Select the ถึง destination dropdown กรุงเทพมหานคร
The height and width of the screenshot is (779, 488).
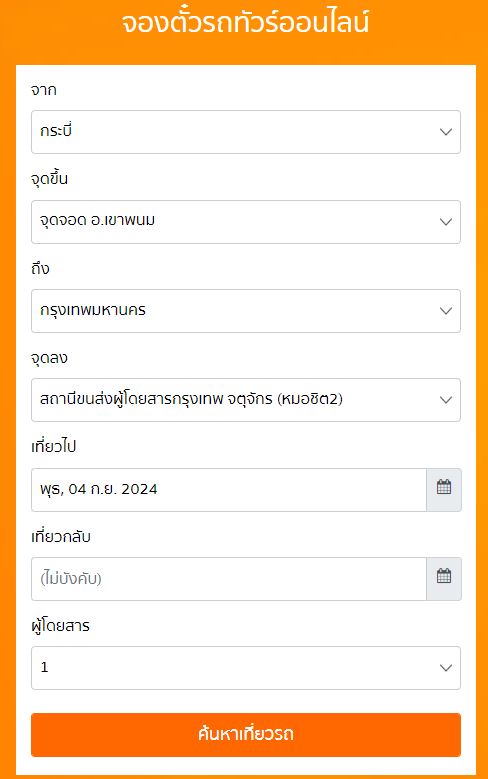click(246, 311)
